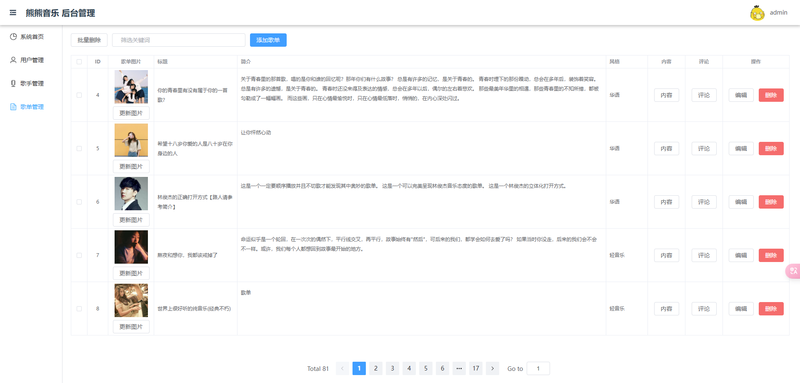Go to the next page with the right chevron
Screen dimensions: 800x383
click(492, 368)
